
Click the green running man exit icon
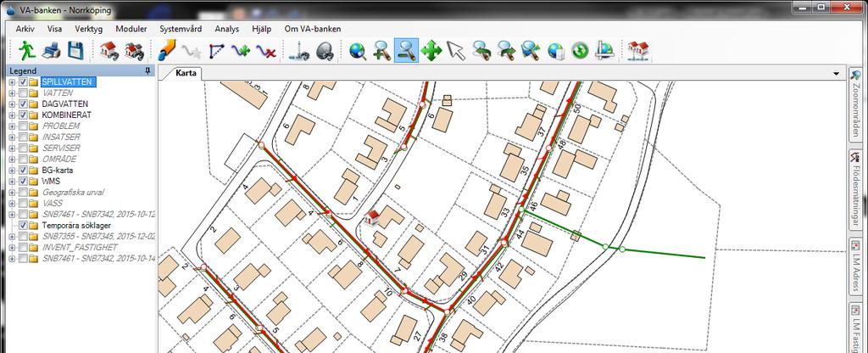pyautogui.click(x=27, y=51)
